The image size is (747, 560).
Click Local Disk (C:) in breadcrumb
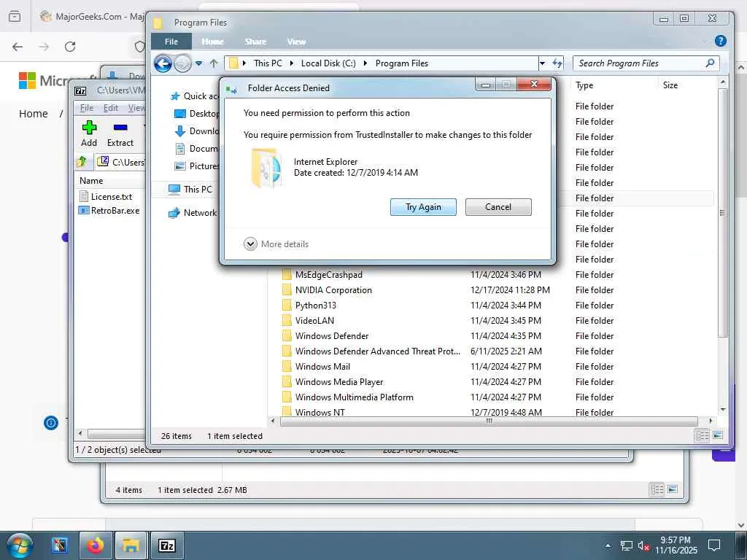(x=328, y=63)
